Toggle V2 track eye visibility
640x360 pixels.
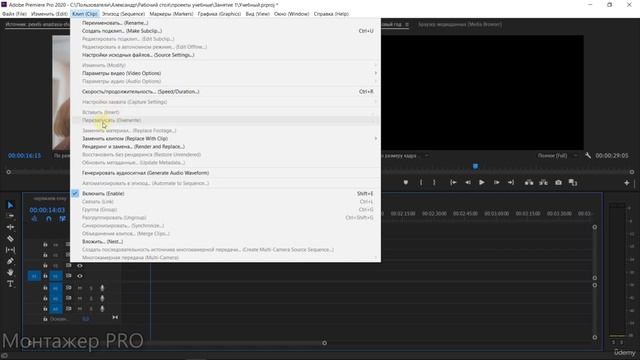click(80, 266)
